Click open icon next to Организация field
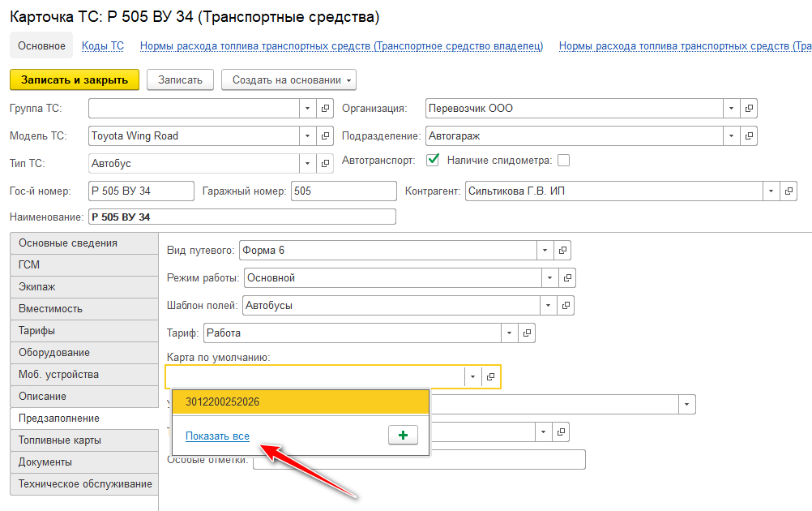 tap(749, 109)
